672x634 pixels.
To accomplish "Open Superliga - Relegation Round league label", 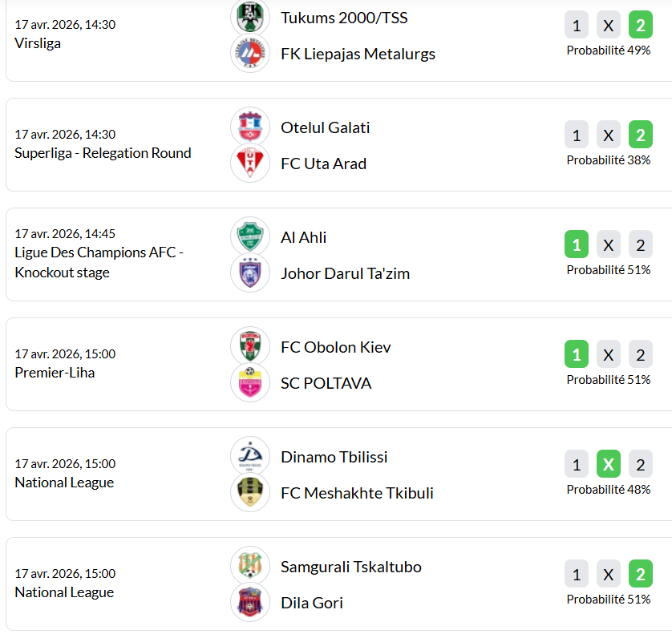I will coord(103,153).
